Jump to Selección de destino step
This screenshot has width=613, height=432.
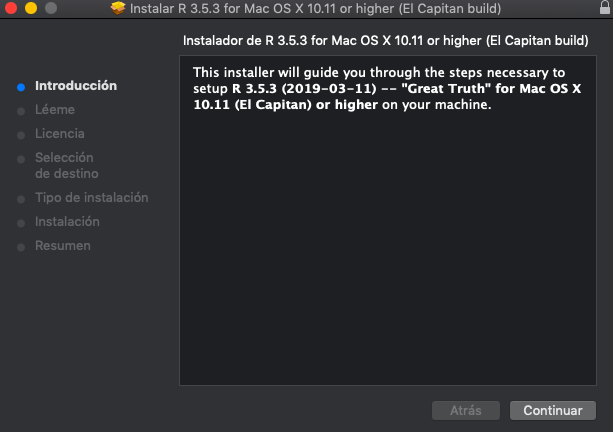pos(66,166)
